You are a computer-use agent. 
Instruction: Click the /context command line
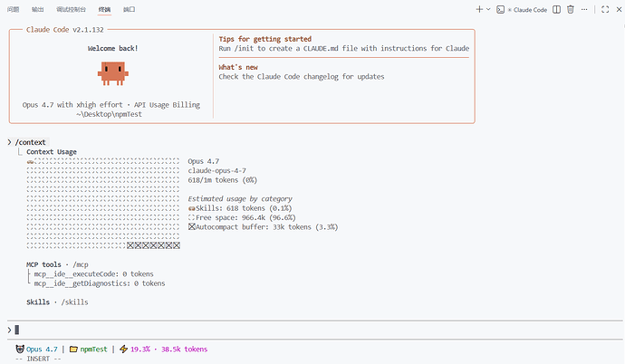pyautogui.click(x=30, y=142)
